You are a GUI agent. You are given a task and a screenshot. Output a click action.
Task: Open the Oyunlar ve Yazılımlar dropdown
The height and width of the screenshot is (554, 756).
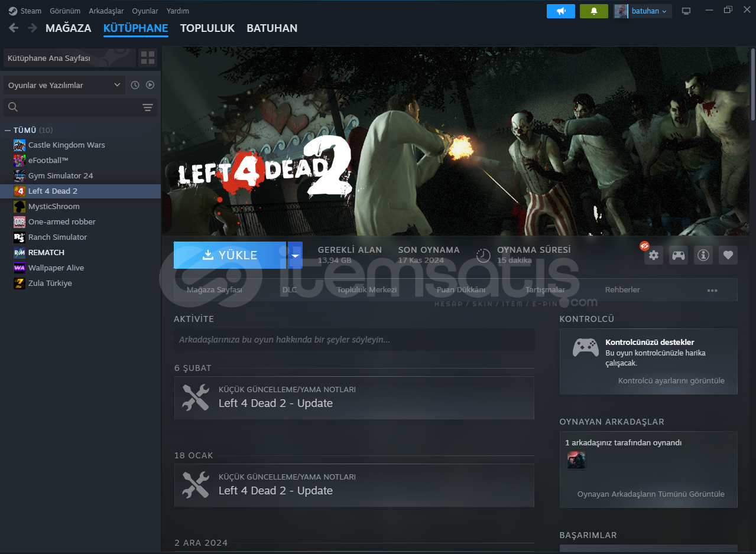64,85
